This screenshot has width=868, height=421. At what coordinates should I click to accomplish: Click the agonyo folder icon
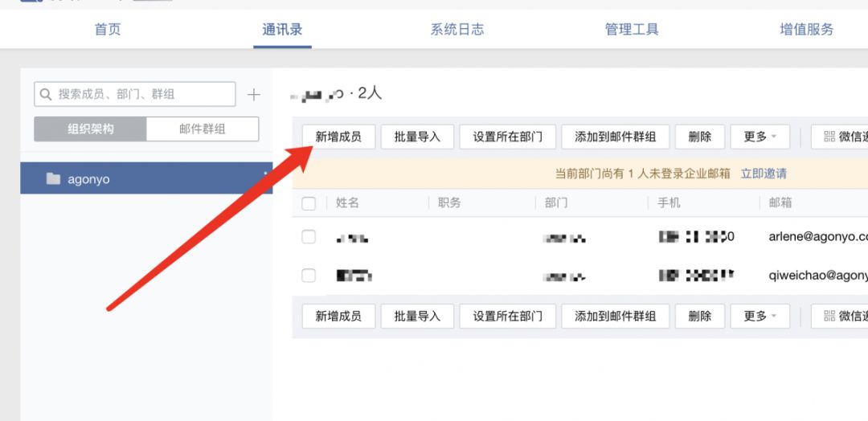point(53,178)
